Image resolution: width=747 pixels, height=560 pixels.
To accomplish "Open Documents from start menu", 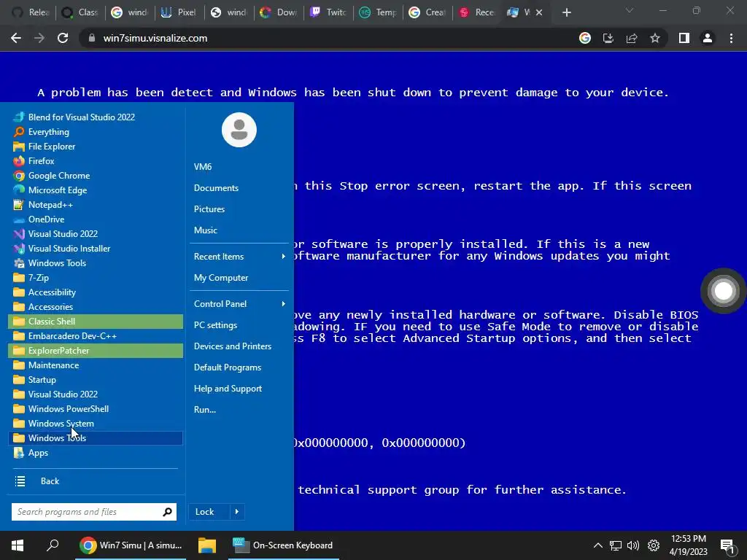I will 239,188.
